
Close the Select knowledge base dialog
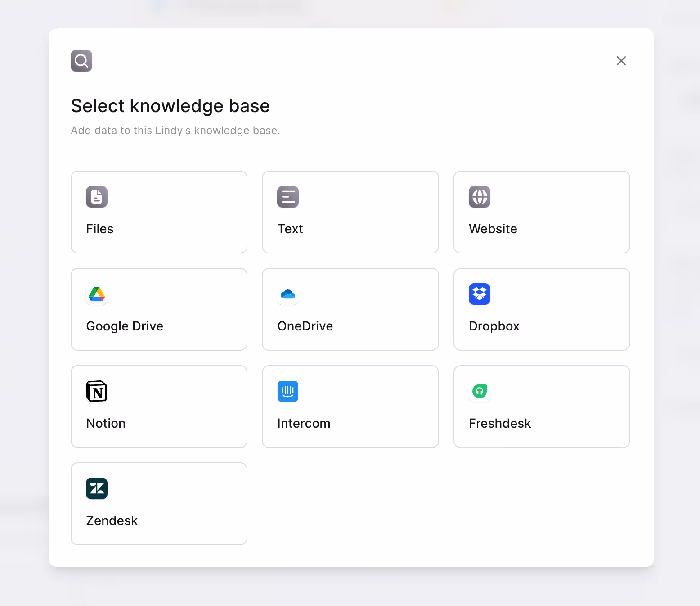621,61
